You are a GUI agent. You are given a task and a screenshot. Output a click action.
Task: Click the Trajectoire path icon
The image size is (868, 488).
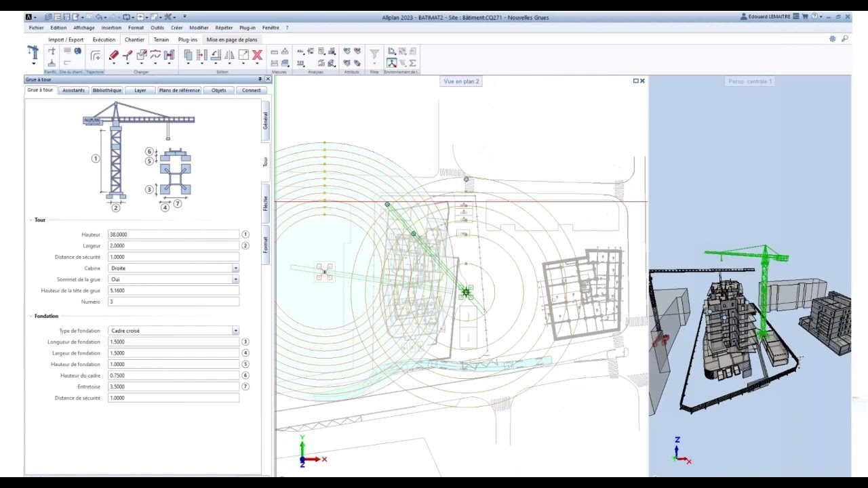click(x=96, y=56)
